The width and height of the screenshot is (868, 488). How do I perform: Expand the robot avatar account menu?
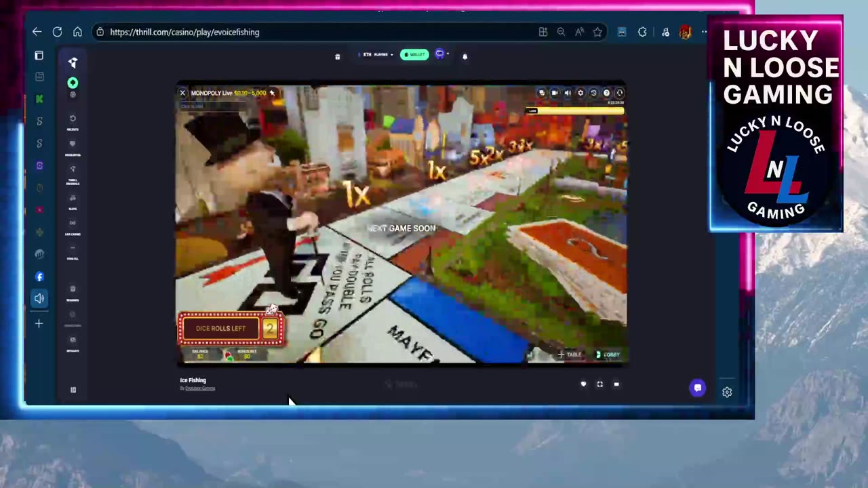441,54
